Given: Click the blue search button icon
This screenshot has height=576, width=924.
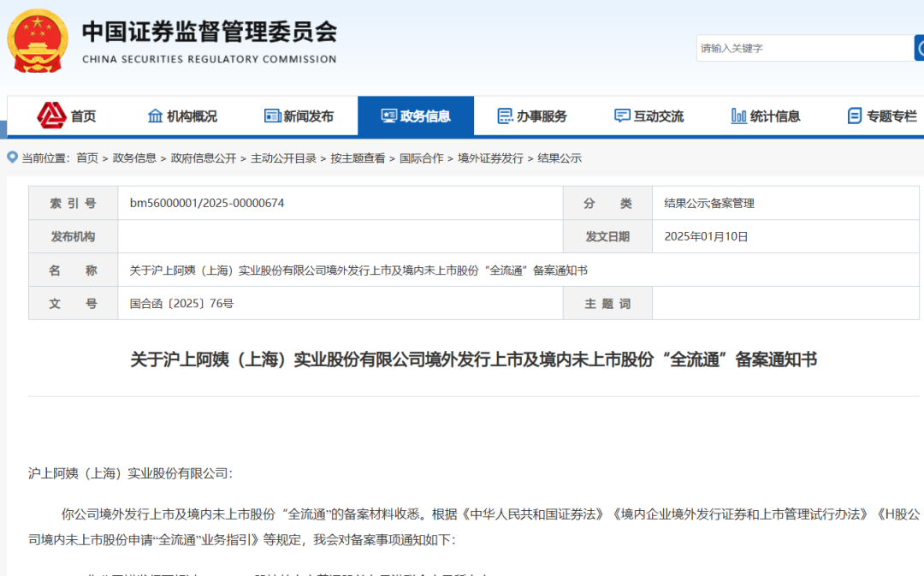Looking at the screenshot, I should point(919,48).
